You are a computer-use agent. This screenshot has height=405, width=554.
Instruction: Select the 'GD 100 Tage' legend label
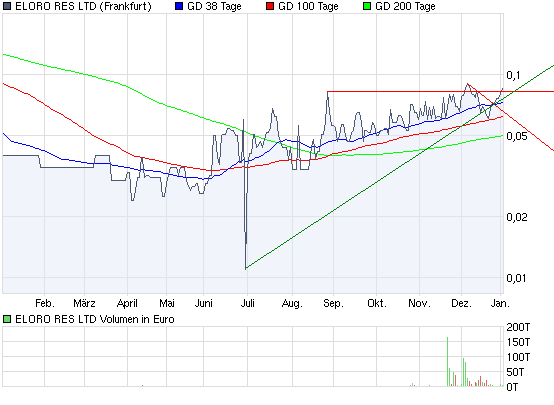(308, 6)
